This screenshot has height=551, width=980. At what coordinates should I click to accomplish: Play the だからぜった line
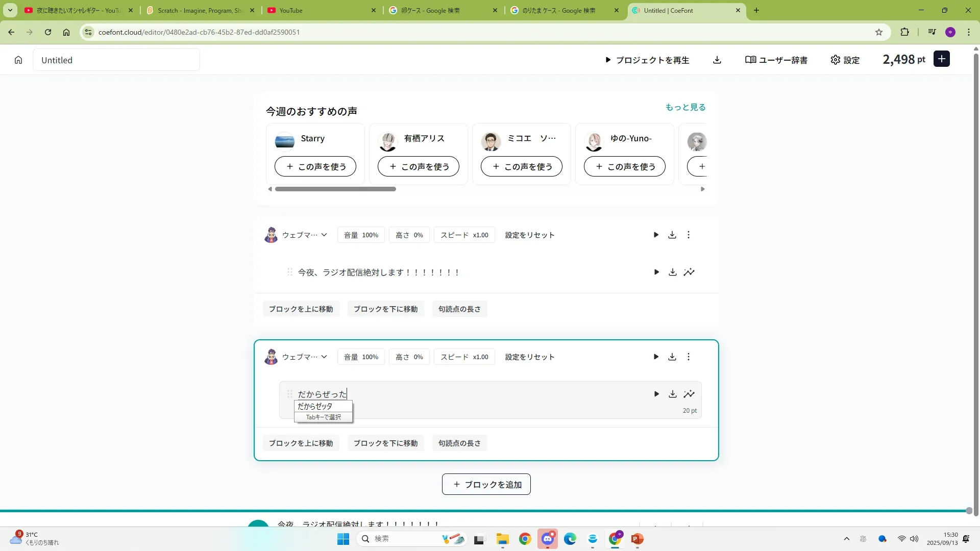click(656, 394)
